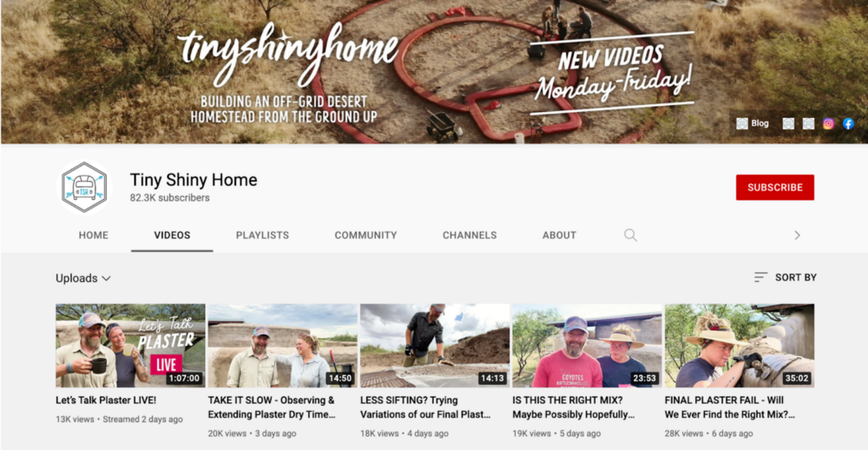
Task: Play the LESS SIFTING video thumbnail
Action: [435, 345]
